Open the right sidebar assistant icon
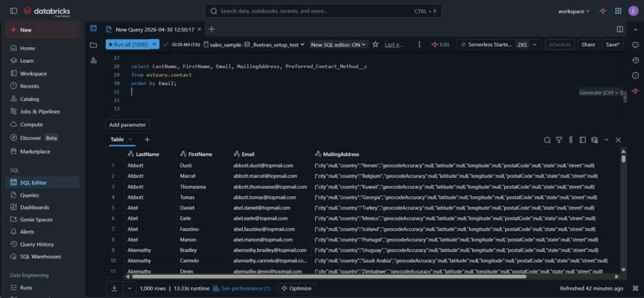This screenshot has width=644, height=298. click(635, 91)
